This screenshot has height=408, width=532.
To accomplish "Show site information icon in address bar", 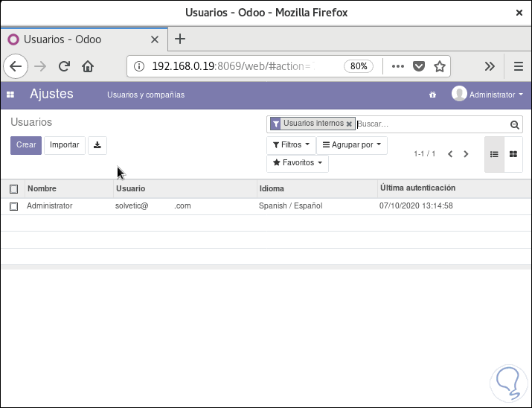I will [x=139, y=66].
